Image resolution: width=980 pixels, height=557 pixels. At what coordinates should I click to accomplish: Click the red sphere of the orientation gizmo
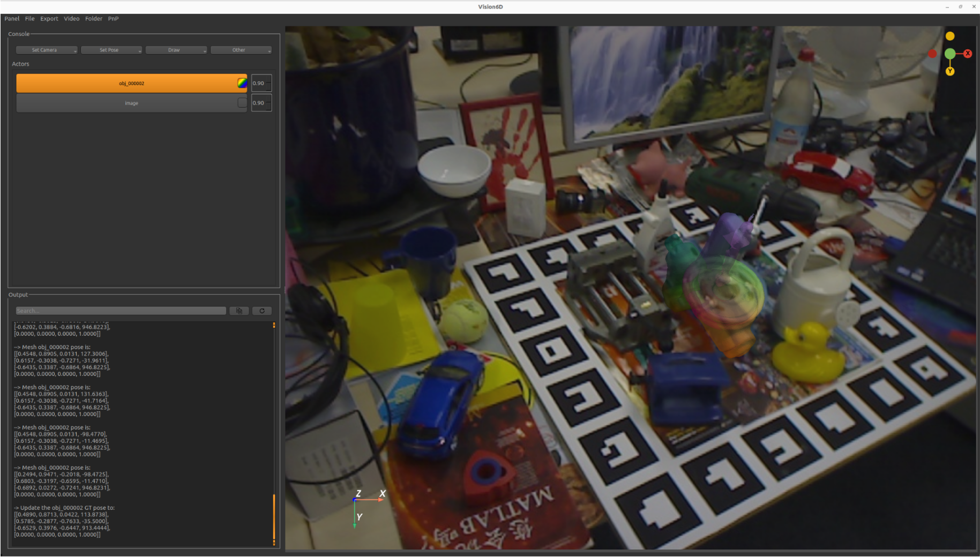933,54
